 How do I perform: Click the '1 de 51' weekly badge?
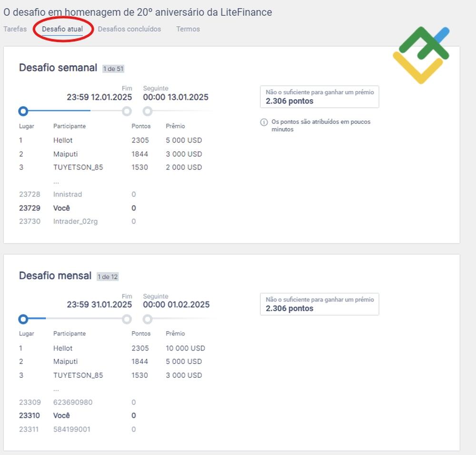113,69
